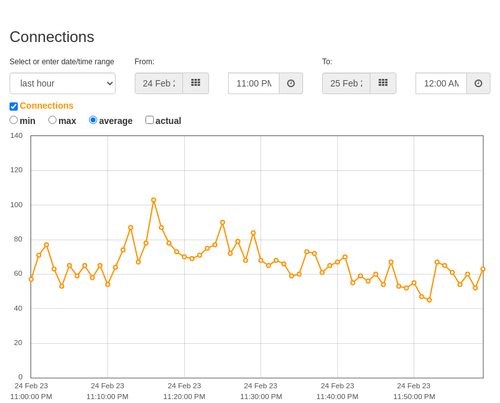Click the 11:20:00 PM x-axis label

[x=184, y=391]
